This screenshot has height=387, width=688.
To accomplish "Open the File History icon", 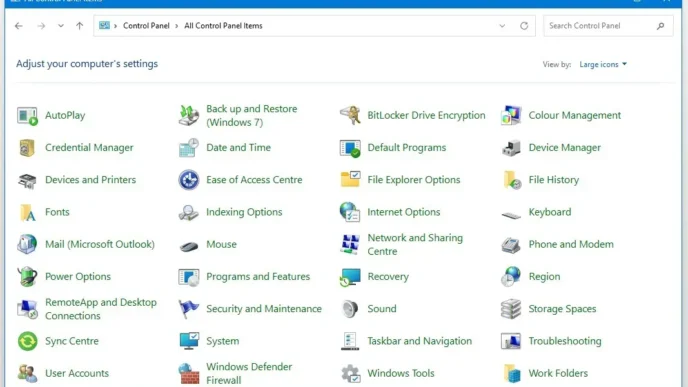I will pyautogui.click(x=512, y=180).
